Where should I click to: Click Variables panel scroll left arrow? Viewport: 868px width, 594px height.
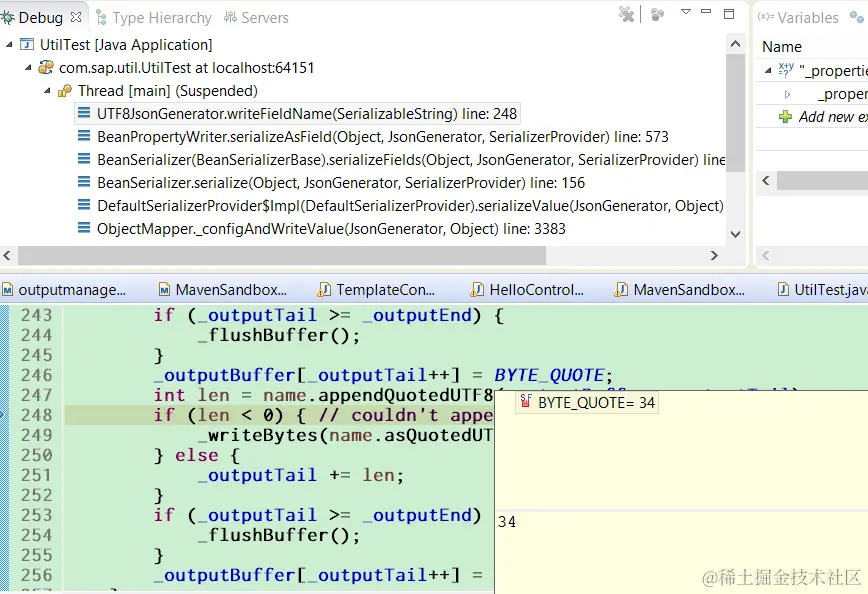pos(766,180)
